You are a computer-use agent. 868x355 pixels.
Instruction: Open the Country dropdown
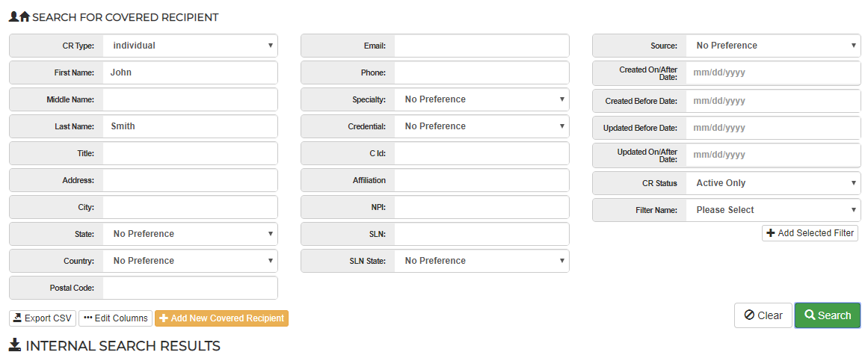(190, 261)
